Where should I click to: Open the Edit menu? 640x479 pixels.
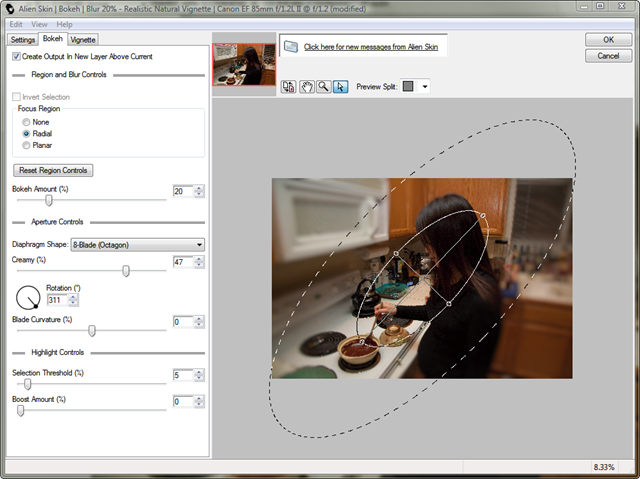16,23
